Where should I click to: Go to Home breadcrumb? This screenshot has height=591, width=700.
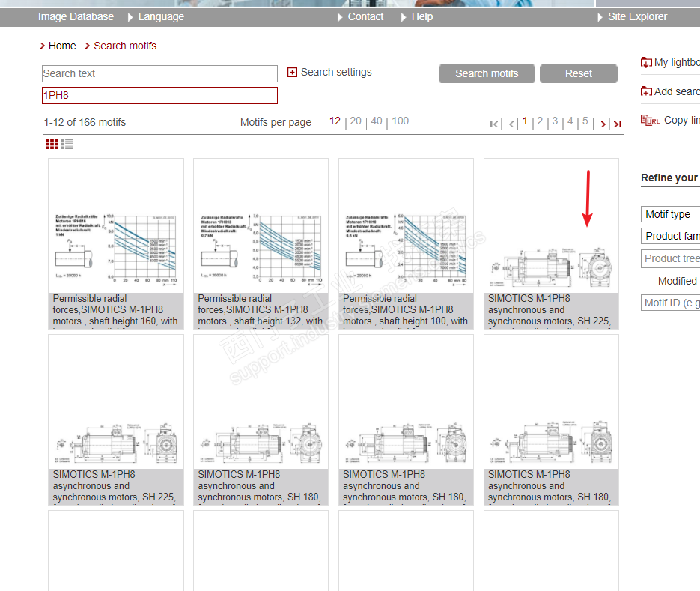click(x=62, y=46)
